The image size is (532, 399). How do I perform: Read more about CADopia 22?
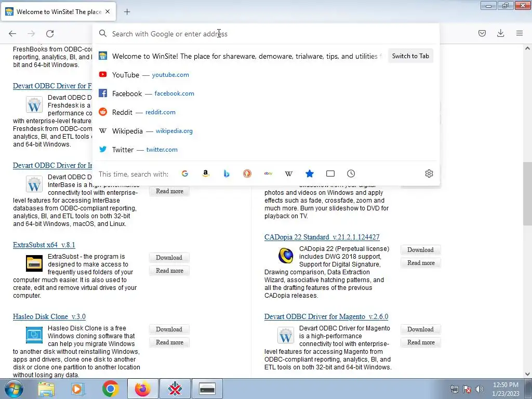tap(421, 262)
